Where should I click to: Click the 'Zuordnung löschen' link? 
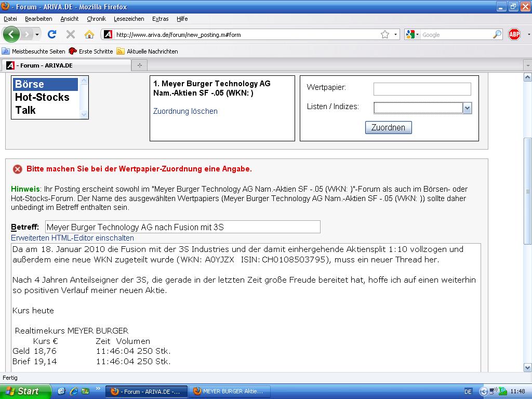[x=185, y=111]
